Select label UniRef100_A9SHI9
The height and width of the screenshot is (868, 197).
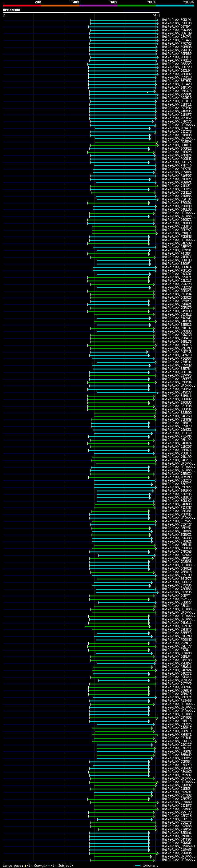click(177, 98)
